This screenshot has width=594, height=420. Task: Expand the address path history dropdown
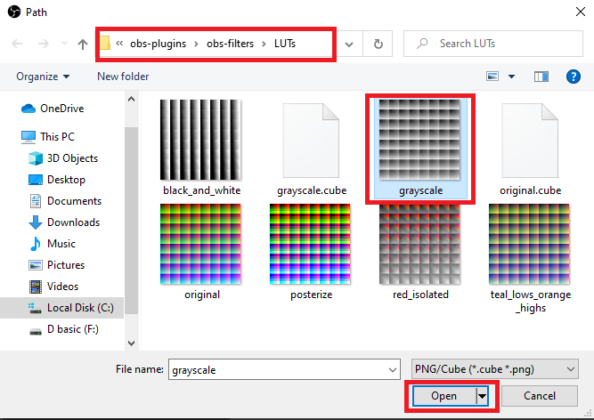349,44
